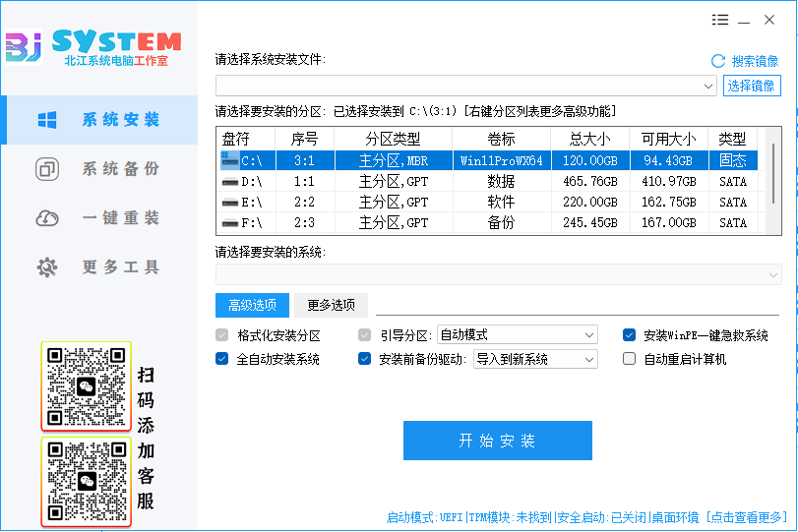Click the cloud restore icon beside 一键重装
Viewport: 798px width, 532px height.
[x=47, y=218]
